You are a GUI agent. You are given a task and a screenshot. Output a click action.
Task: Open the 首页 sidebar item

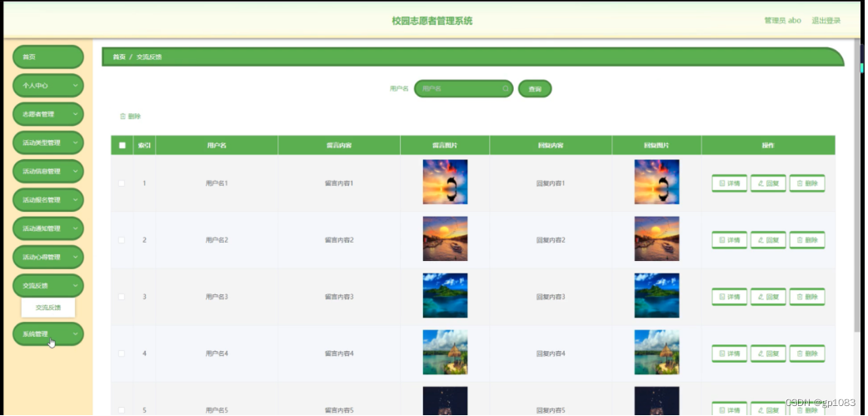(x=48, y=57)
